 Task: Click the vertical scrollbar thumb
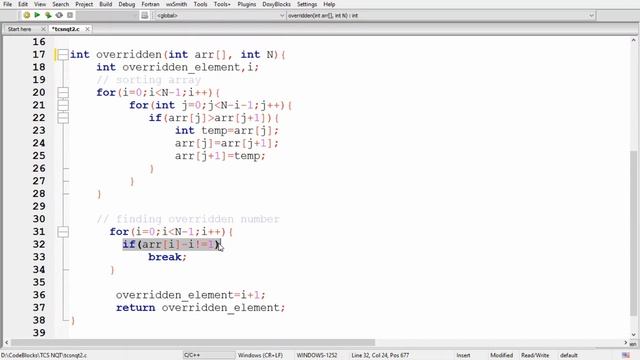[x=633, y=233]
